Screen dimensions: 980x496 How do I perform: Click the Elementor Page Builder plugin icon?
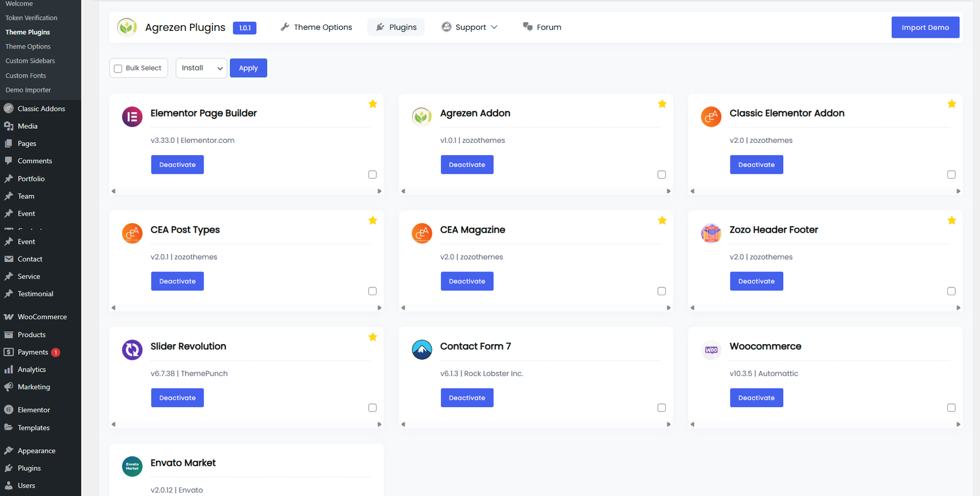tap(132, 117)
